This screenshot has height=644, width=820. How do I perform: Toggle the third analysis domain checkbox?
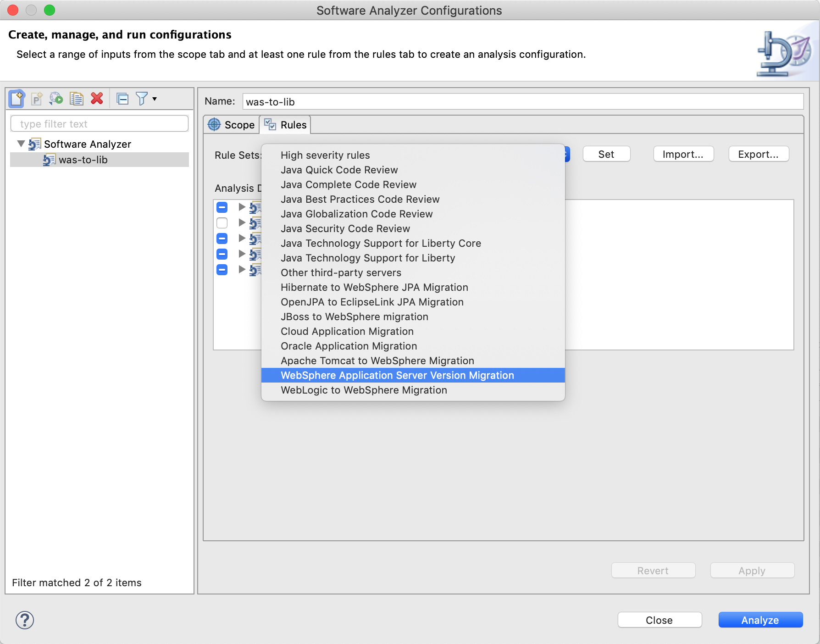(222, 239)
